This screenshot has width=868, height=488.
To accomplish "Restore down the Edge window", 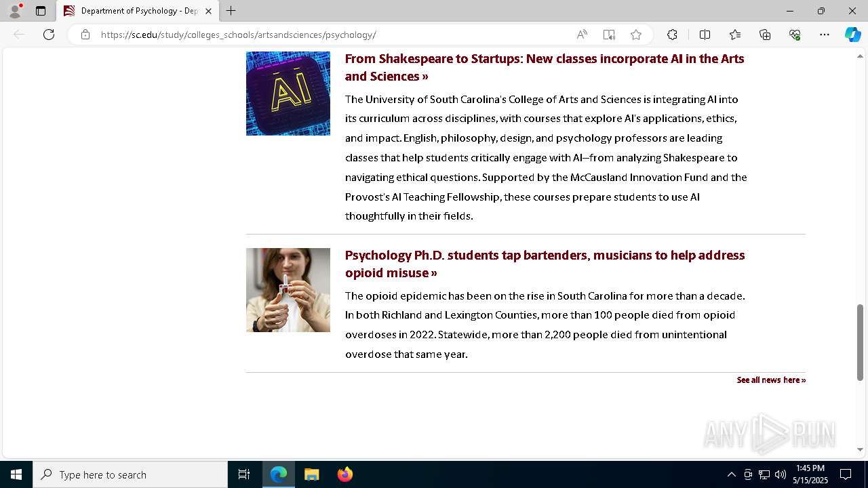I will pyautogui.click(x=821, y=11).
